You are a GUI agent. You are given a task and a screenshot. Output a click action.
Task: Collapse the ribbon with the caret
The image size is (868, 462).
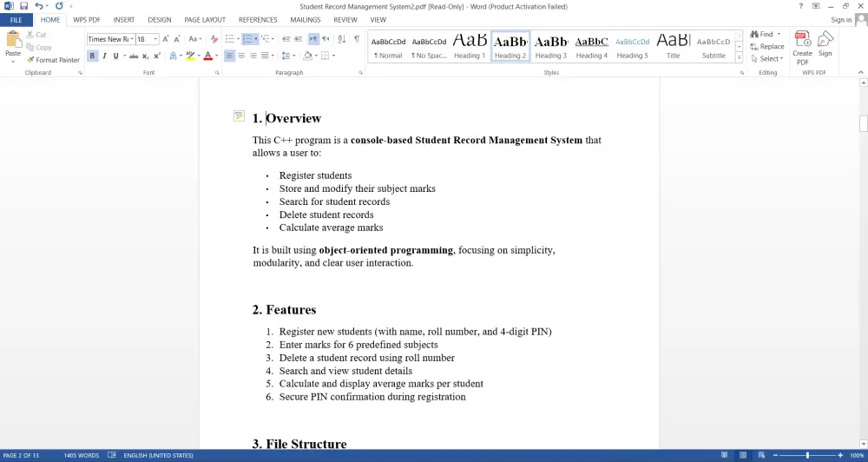click(861, 73)
